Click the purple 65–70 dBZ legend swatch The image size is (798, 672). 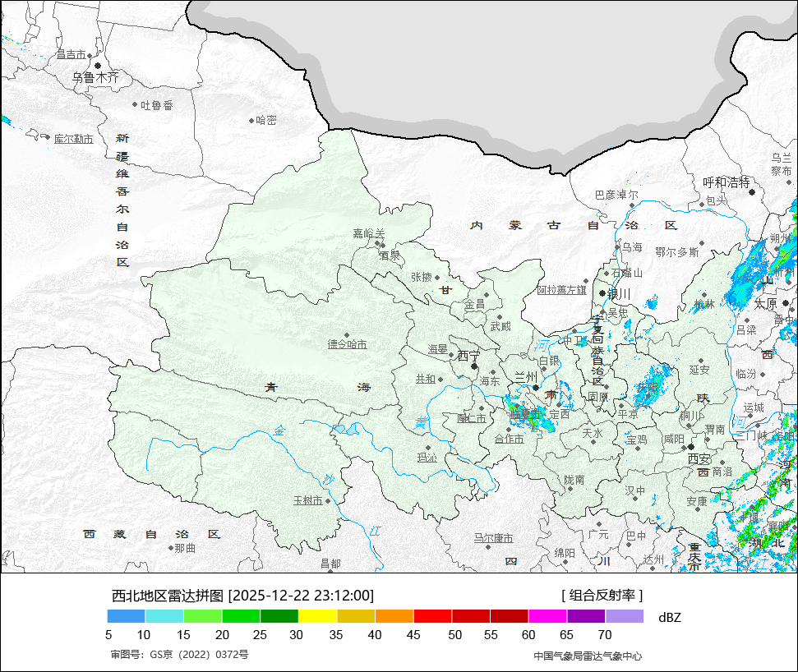pyautogui.click(x=586, y=616)
